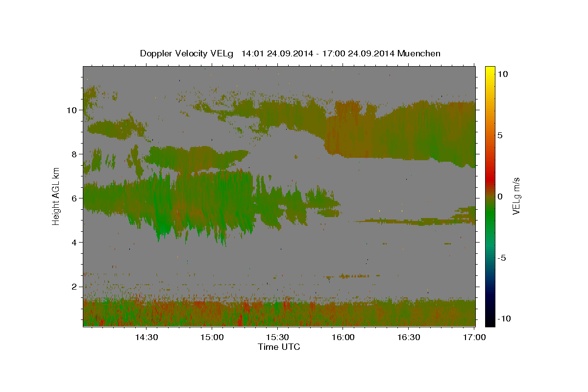Click the colorbar label '-10'
This screenshot has height=392, width=588.
[x=504, y=318]
